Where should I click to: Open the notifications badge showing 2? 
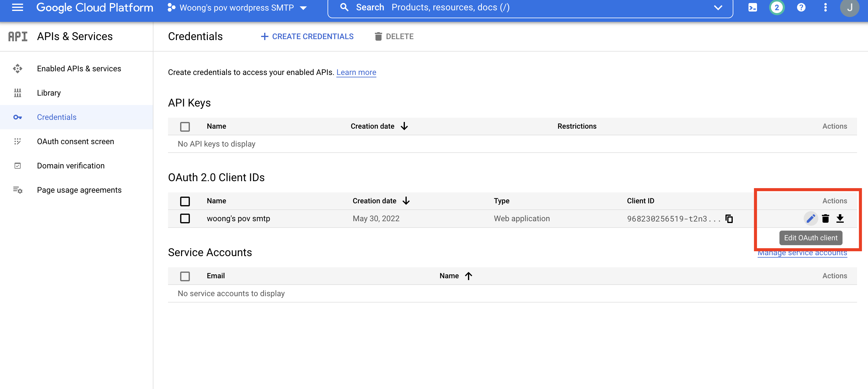click(x=777, y=7)
